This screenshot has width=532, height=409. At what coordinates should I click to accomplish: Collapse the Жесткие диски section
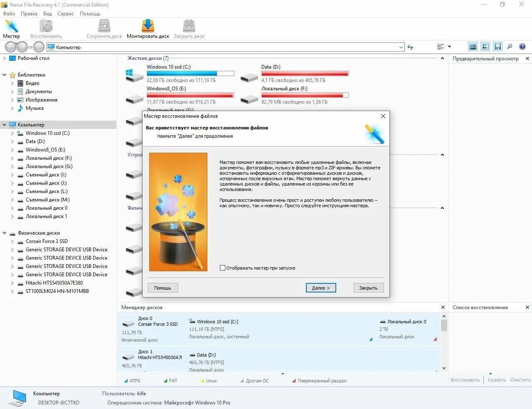442,58
